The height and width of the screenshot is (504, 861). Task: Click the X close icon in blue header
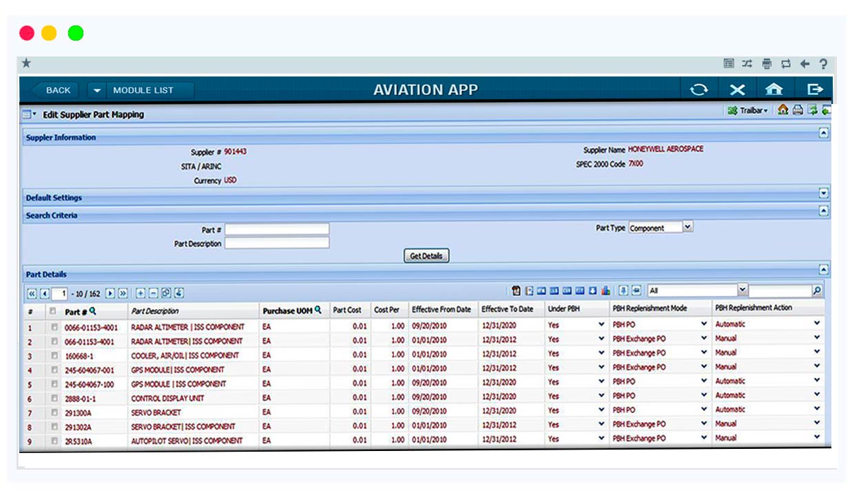click(738, 90)
